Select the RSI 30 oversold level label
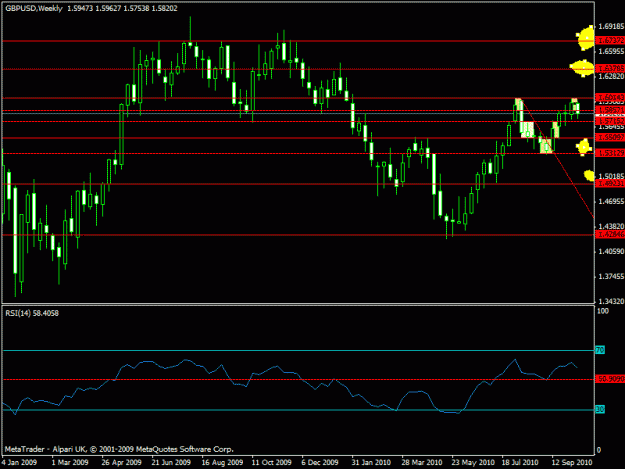The image size is (625, 469). tap(600, 409)
